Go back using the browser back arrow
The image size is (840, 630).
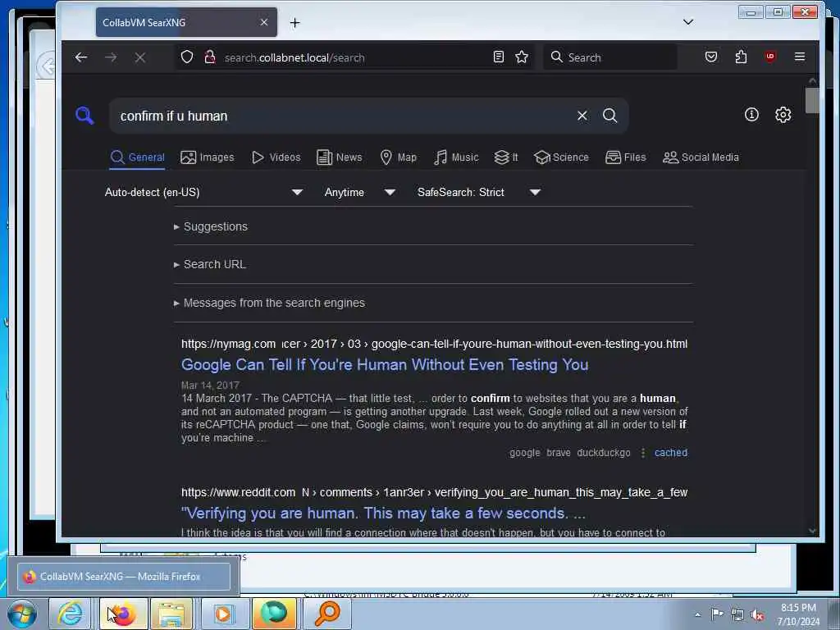tap(81, 57)
